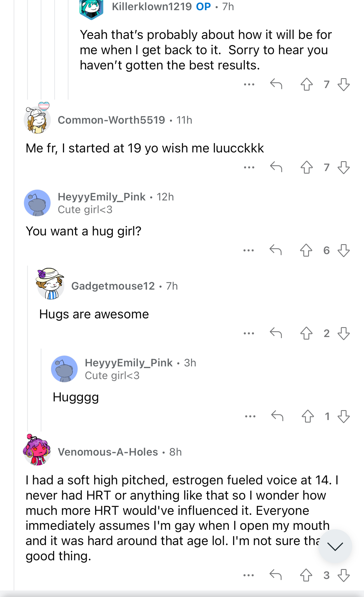Image resolution: width=364 pixels, height=597 pixels.
Task: Reply to Common-Worth5519's comment
Action: (x=276, y=167)
